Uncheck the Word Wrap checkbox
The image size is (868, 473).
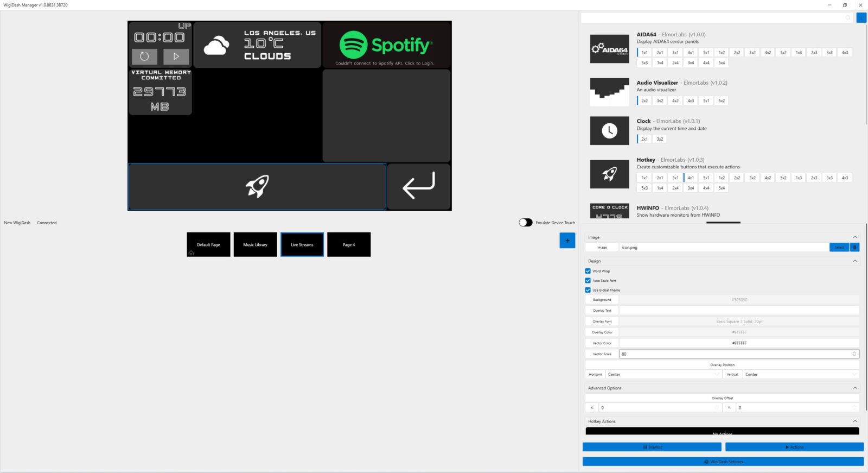point(588,271)
